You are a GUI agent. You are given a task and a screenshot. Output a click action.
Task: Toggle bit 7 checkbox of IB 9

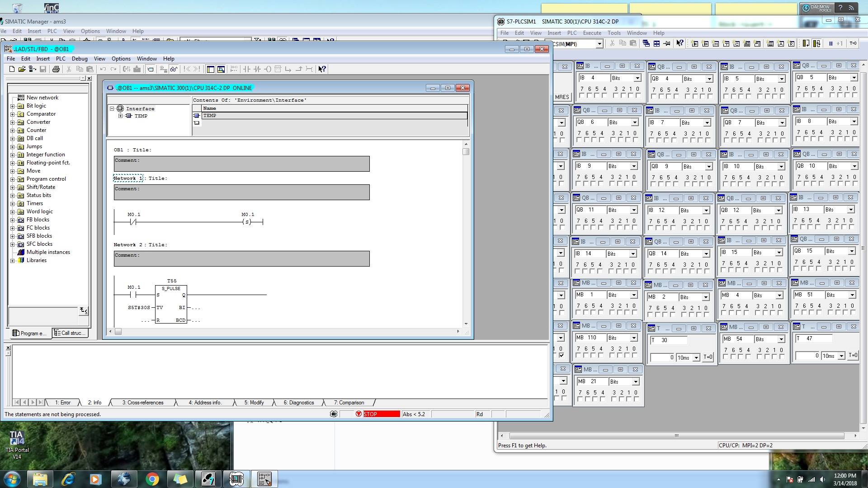[x=578, y=183]
